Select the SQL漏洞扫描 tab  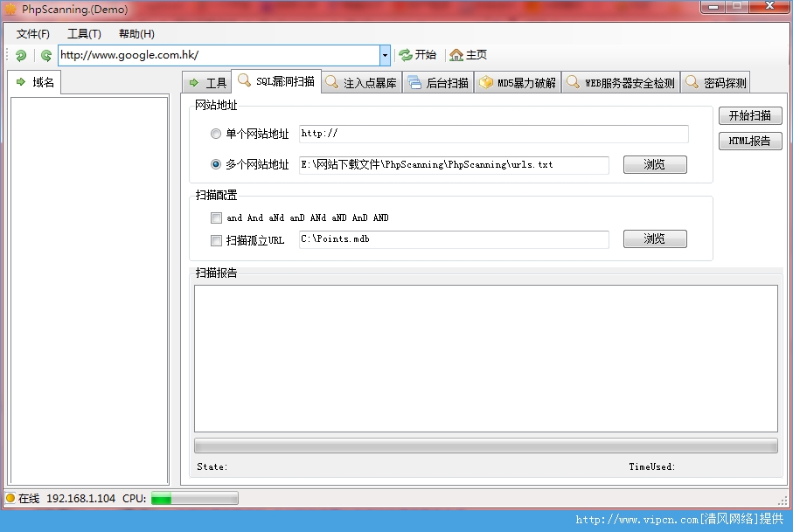tap(276, 81)
